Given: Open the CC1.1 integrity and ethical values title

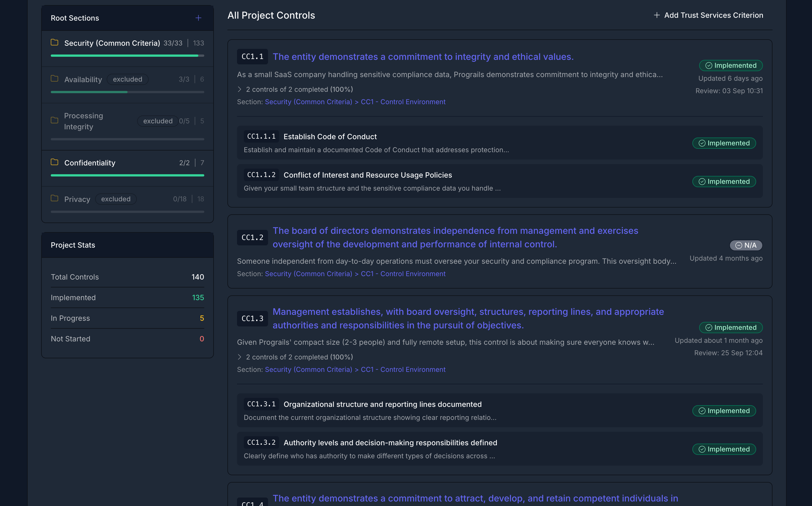Looking at the screenshot, I should tap(423, 56).
